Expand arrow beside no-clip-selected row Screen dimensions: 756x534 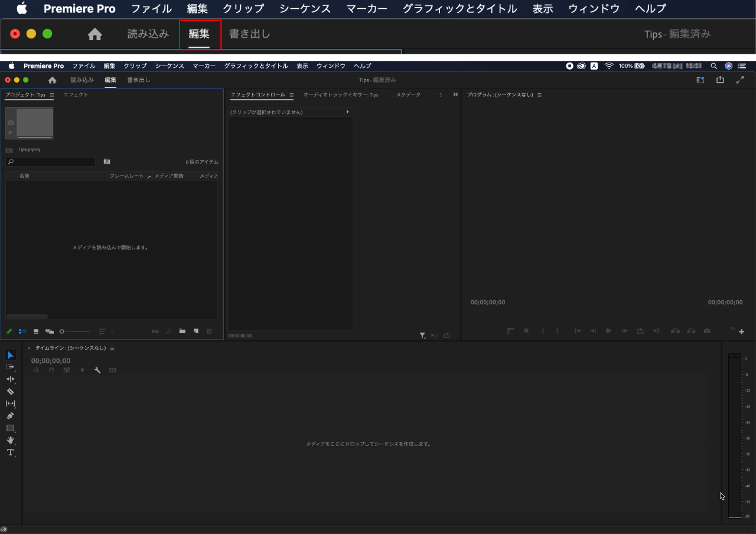[347, 112]
